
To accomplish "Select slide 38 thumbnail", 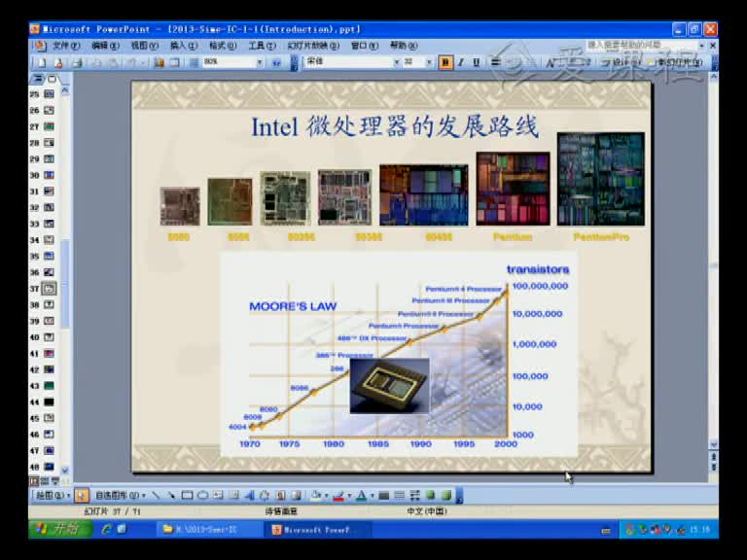I will click(x=49, y=304).
